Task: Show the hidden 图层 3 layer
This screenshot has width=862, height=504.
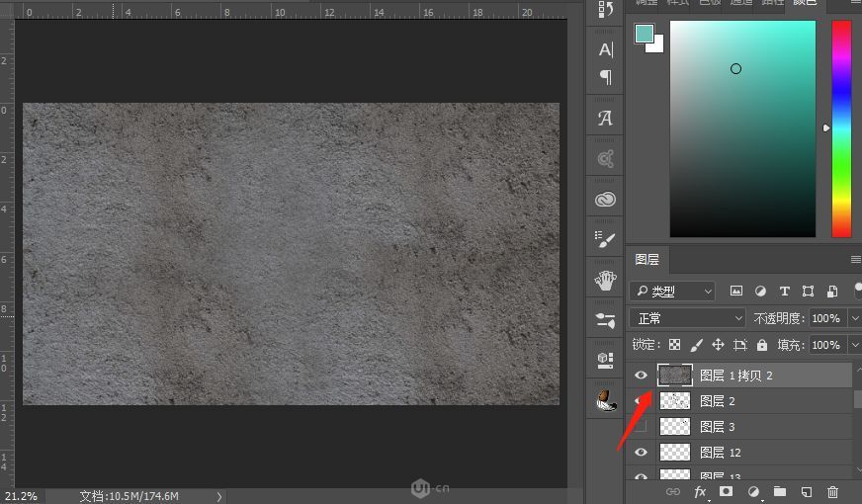Action: tap(641, 427)
